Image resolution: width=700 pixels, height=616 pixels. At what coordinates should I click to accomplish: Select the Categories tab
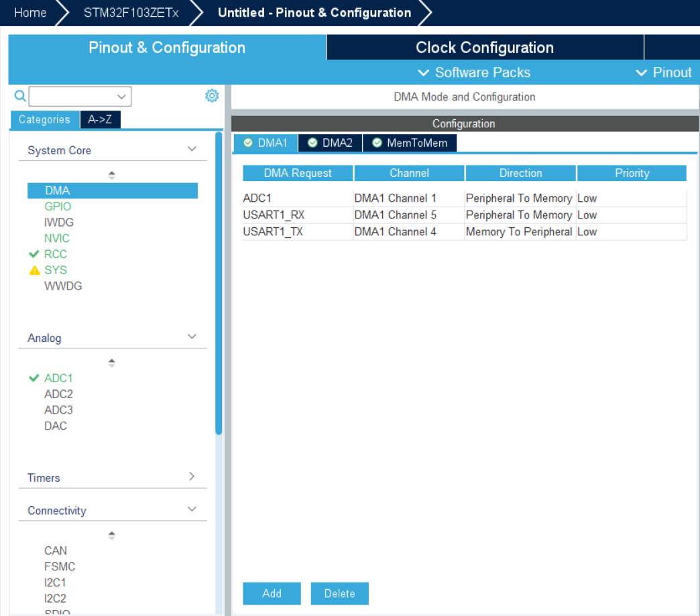point(45,119)
